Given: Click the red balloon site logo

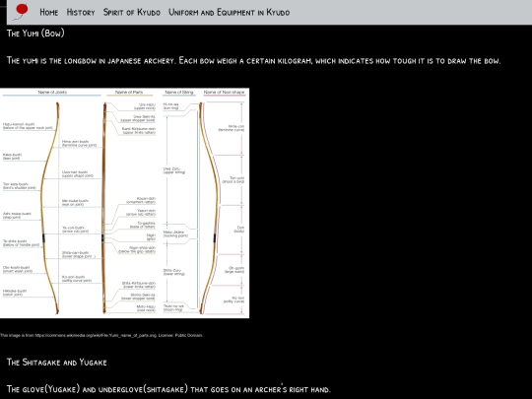Looking at the screenshot, I should (x=22, y=12).
